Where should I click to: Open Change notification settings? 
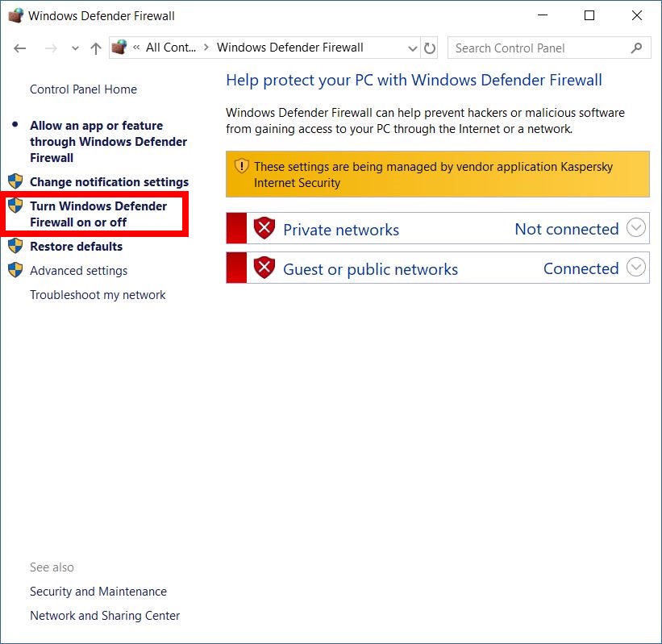(x=110, y=182)
